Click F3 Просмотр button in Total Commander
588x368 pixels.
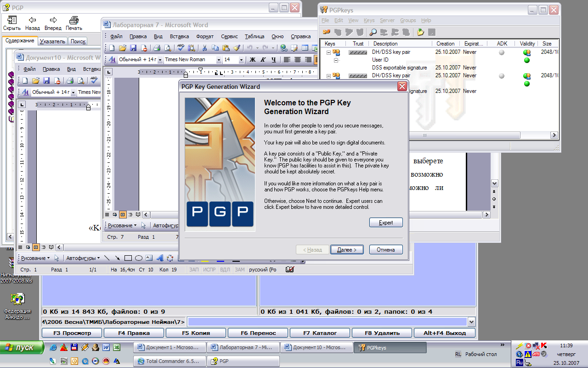click(x=72, y=333)
